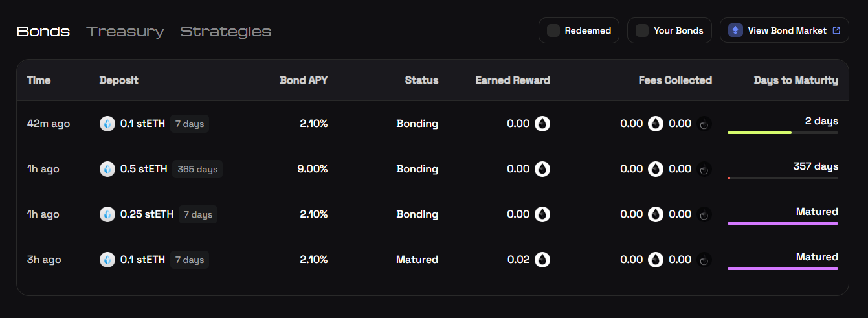The width and height of the screenshot is (868, 318).
Task: Switch to the Treasury tab
Action: point(125,31)
